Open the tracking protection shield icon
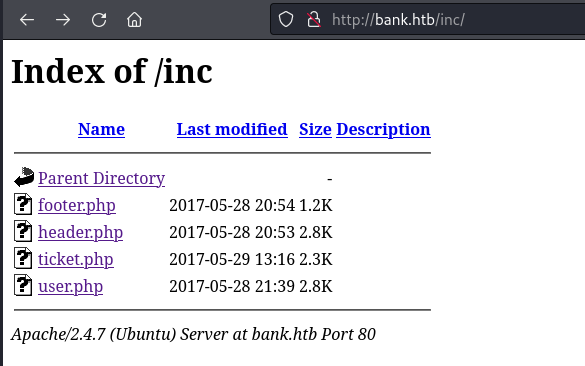This screenshot has height=366, width=585. [x=286, y=19]
